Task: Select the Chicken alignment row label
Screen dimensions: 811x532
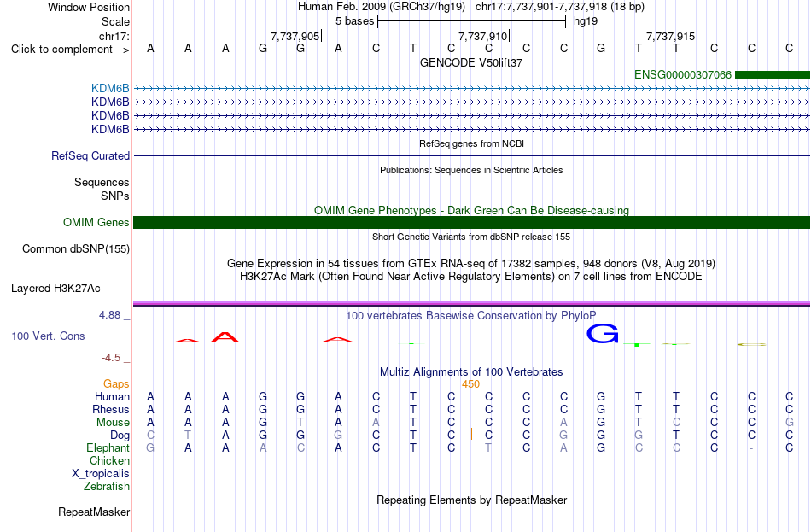Action: (x=109, y=461)
